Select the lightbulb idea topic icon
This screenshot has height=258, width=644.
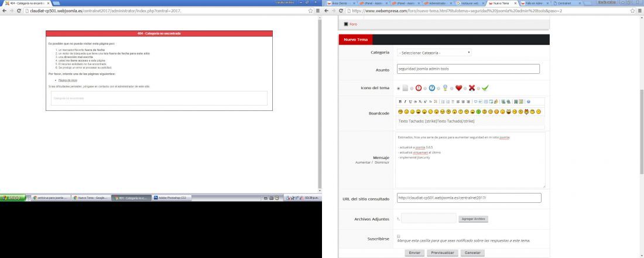[x=445, y=88]
